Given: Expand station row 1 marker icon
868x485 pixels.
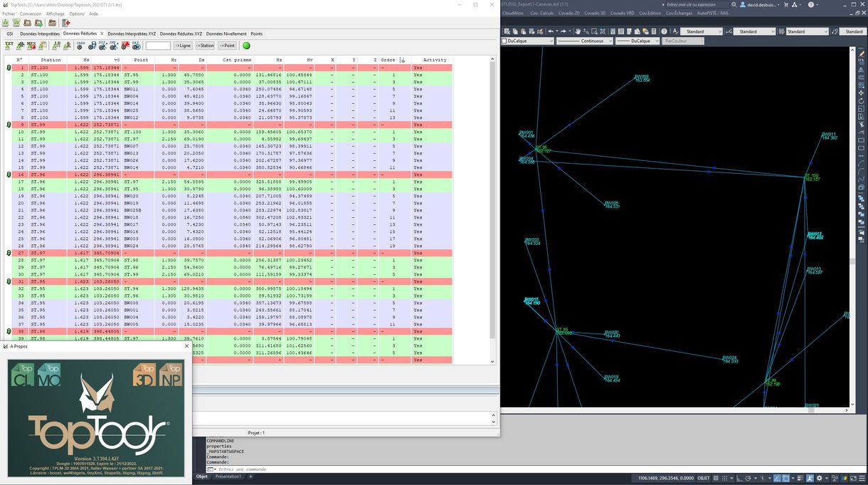Looking at the screenshot, I should (9, 68).
